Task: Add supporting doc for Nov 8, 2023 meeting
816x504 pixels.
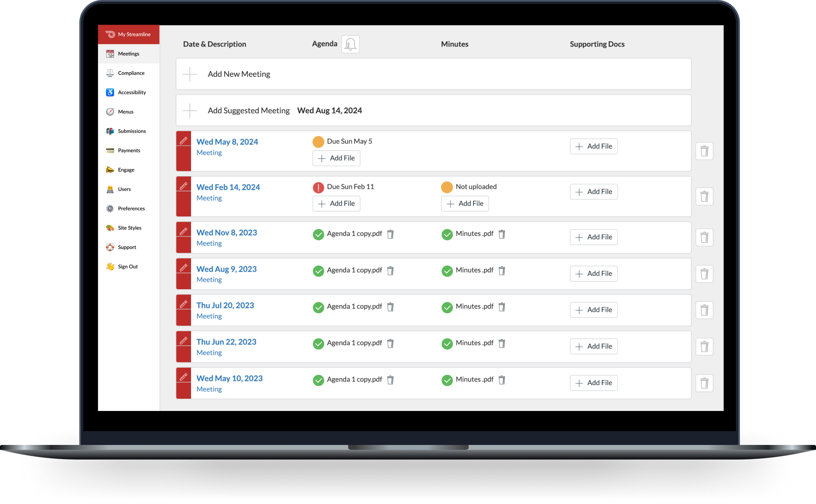Action: pos(594,237)
